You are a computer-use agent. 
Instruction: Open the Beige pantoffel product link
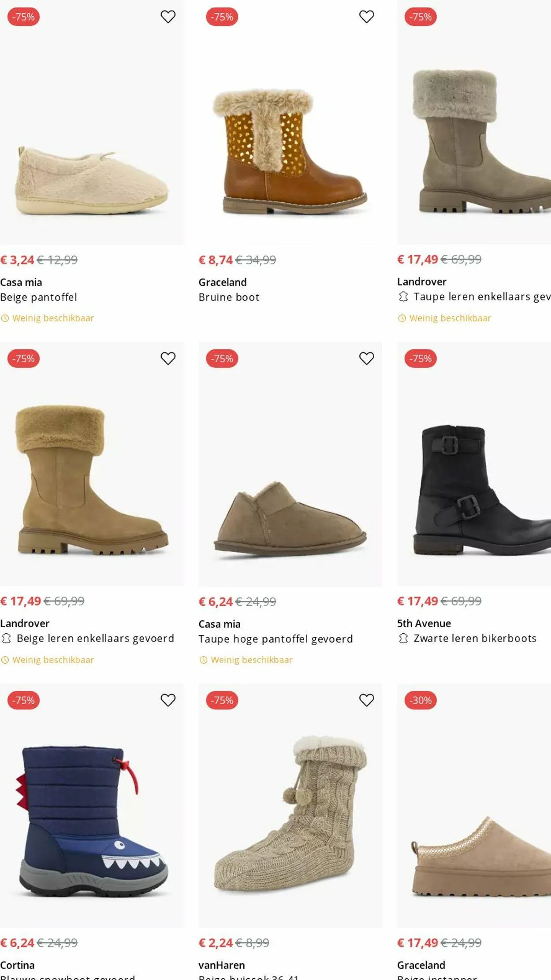[x=39, y=297]
